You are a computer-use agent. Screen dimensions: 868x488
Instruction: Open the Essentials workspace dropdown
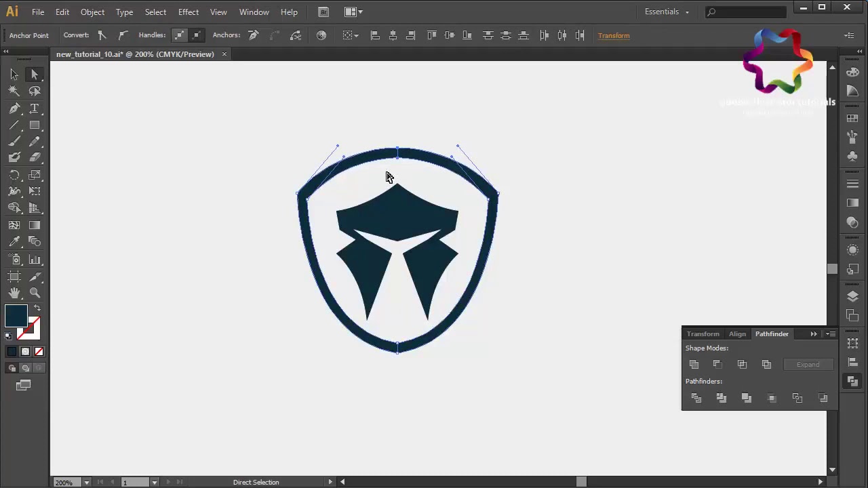point(667,12)
